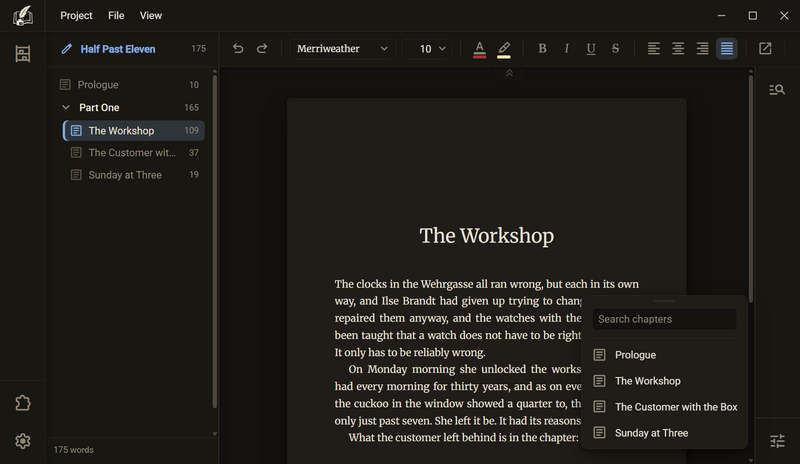Click The Workshop chapter heading in the editor

[486, 236]
